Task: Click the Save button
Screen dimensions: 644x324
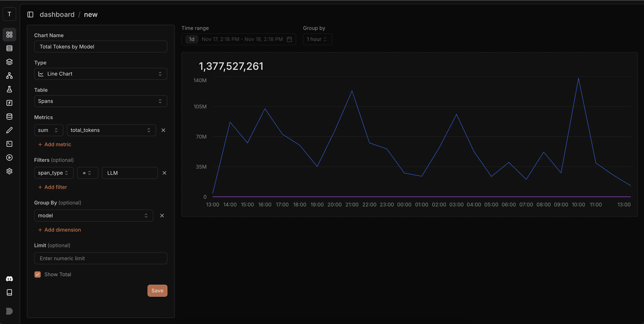Action: (x=157, y=290)
